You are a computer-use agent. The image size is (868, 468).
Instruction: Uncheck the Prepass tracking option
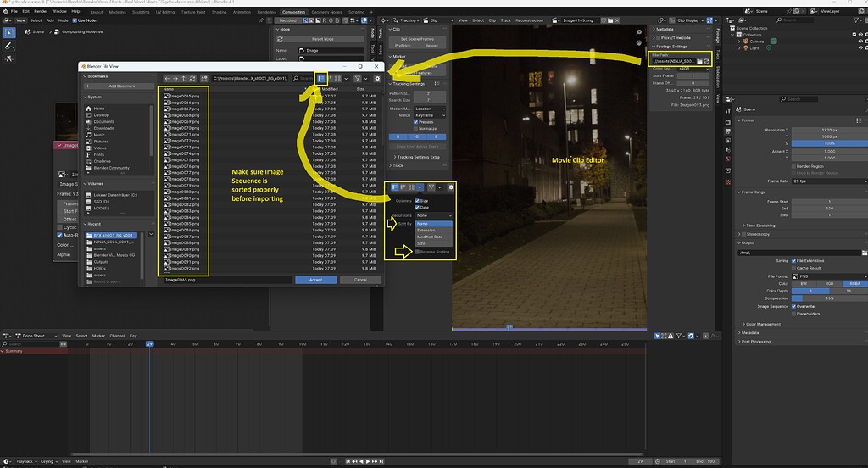(417, 121)
